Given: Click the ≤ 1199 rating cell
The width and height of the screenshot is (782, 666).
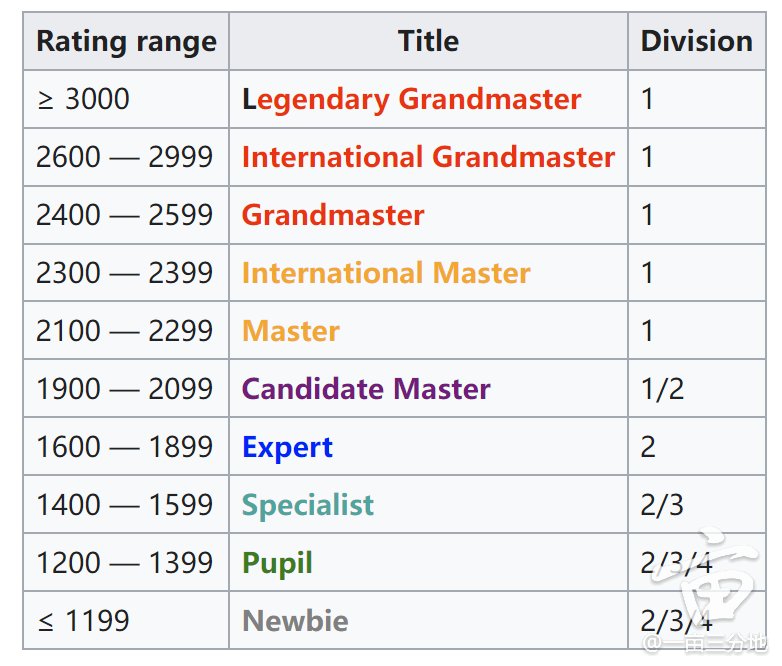Looking at the screenshot, I should click(x=126, y=621).
